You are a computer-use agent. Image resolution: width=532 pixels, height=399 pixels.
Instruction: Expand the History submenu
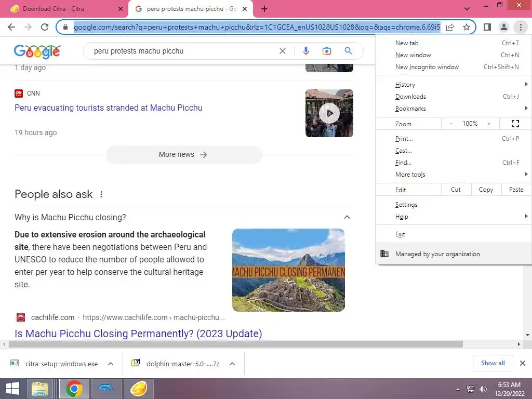pos(453,85)
